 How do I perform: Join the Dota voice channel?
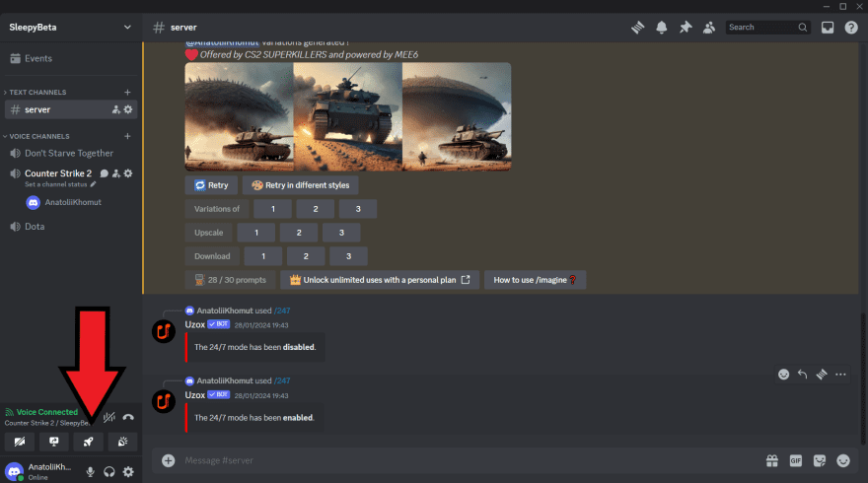pyautogui.click(x=35, y=227)
